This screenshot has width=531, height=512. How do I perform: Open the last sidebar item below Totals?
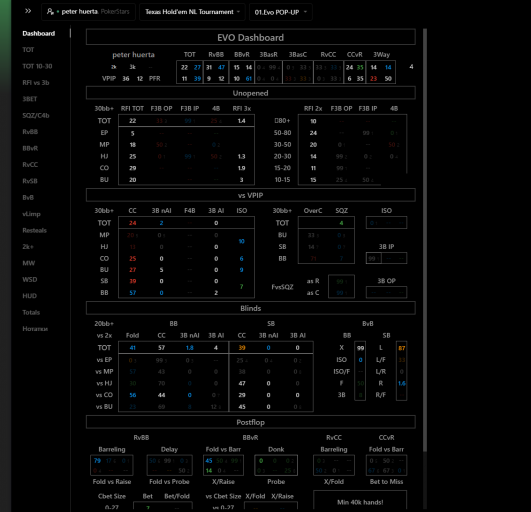pos(35,329)
